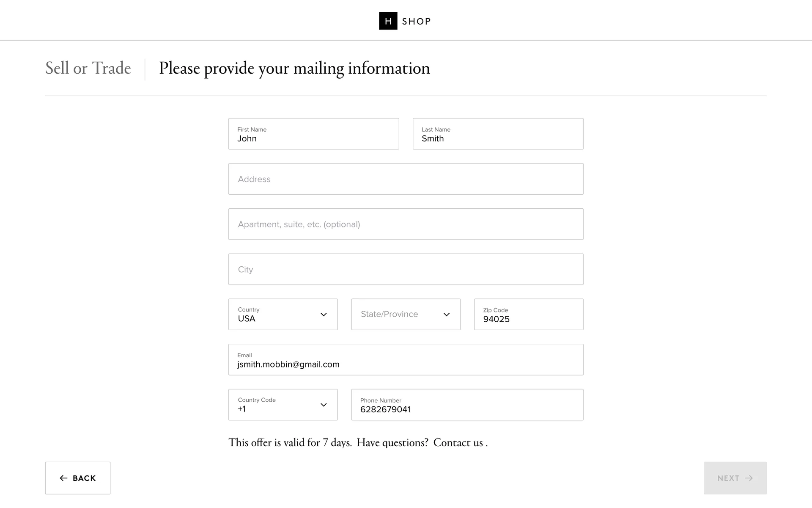Click the Apartment, suite optional field
This screenshot has height=508, width=812.
pos(406,224)
